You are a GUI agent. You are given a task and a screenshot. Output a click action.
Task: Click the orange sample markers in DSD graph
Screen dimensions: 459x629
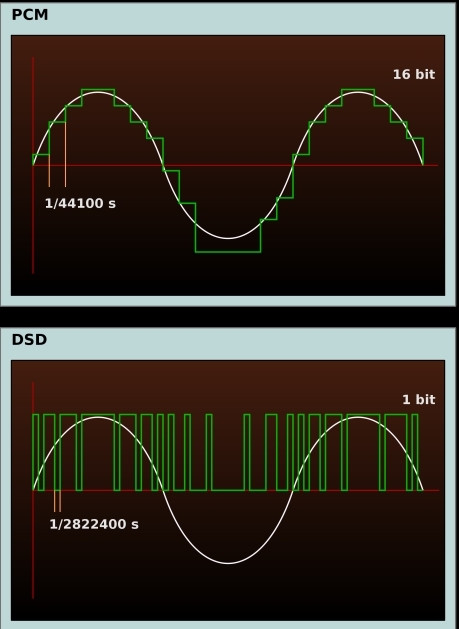pos(57,501)
